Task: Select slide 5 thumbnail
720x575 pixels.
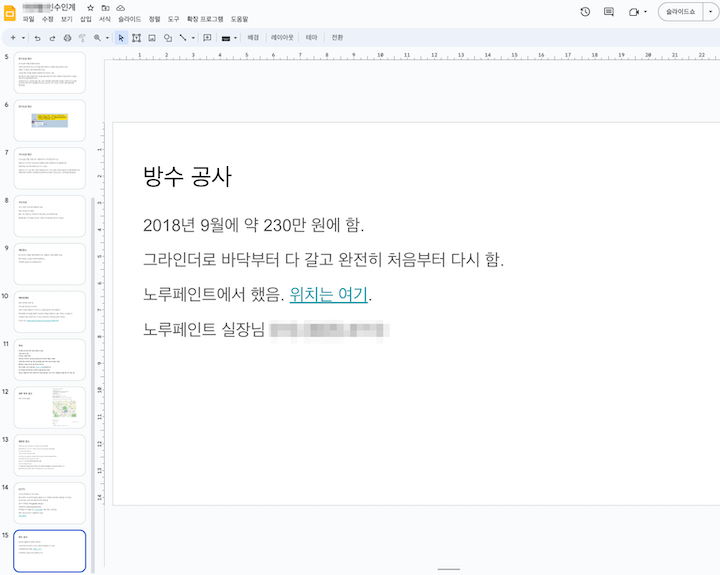Action: (x=50, y=73)
